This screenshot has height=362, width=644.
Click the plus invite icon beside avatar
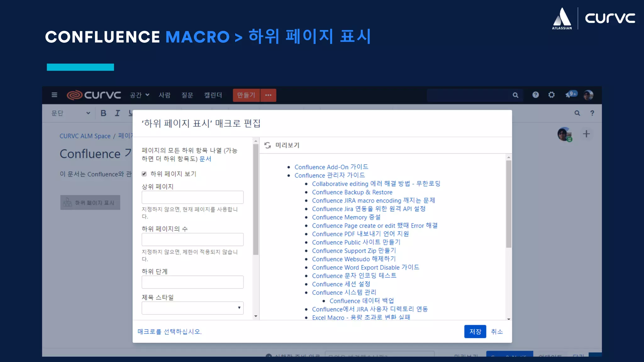586,134
